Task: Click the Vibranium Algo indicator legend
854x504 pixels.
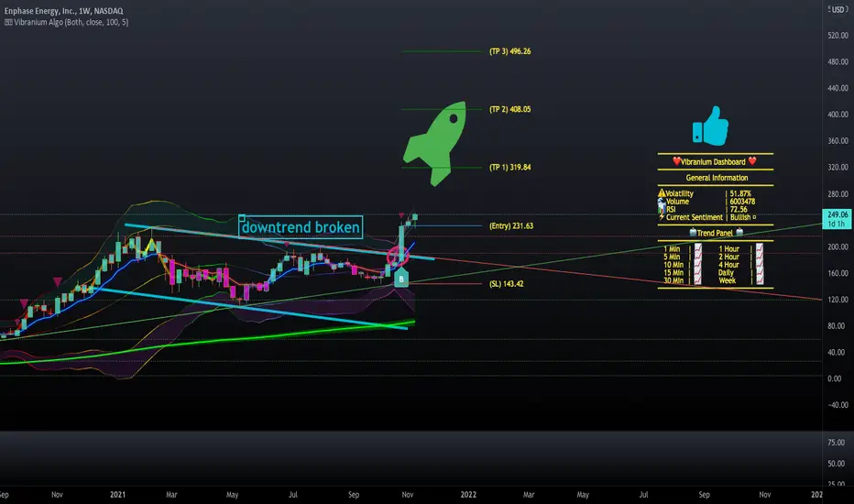Action: click(67, 22)
